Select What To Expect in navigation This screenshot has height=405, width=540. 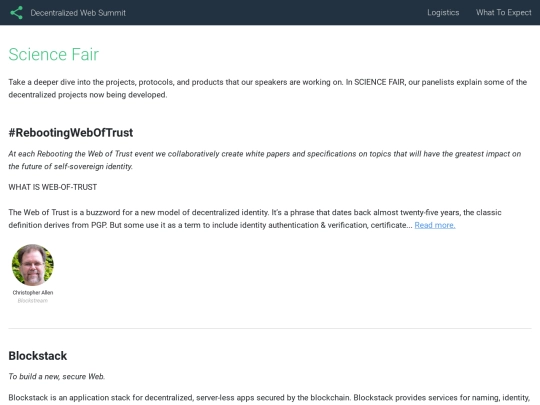503,13
